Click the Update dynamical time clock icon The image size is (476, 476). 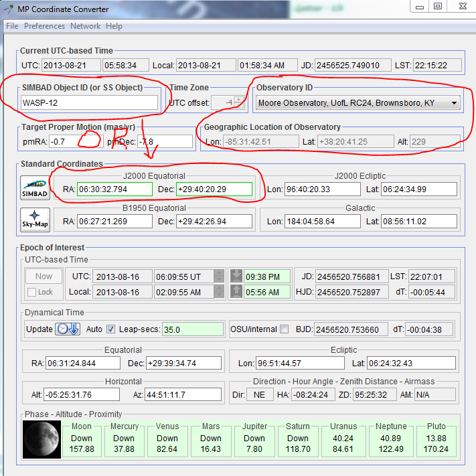(x=68, y=329)
